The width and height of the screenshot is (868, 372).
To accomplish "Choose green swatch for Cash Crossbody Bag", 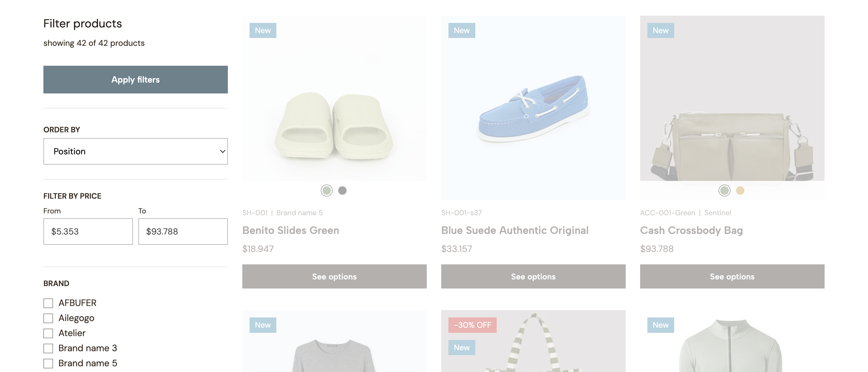I will 725,191.
